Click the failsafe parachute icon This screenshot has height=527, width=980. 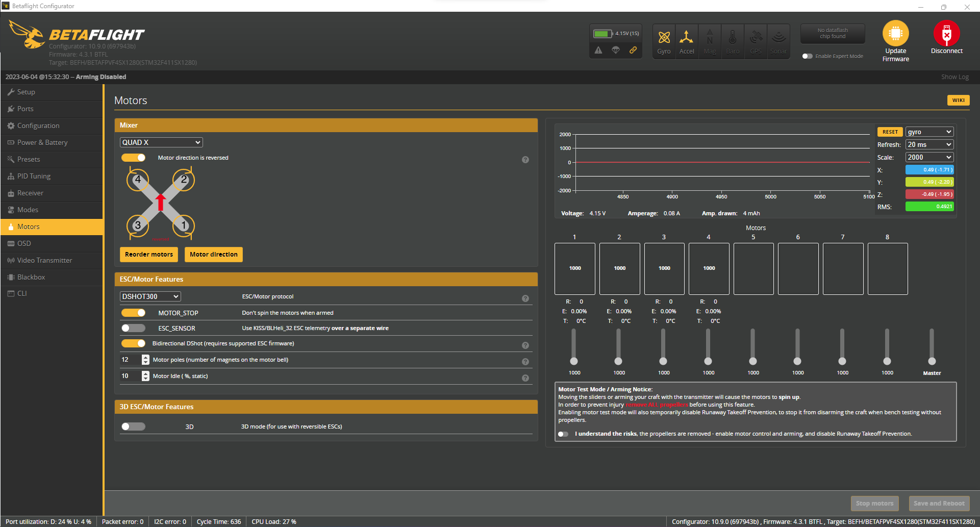616,50
